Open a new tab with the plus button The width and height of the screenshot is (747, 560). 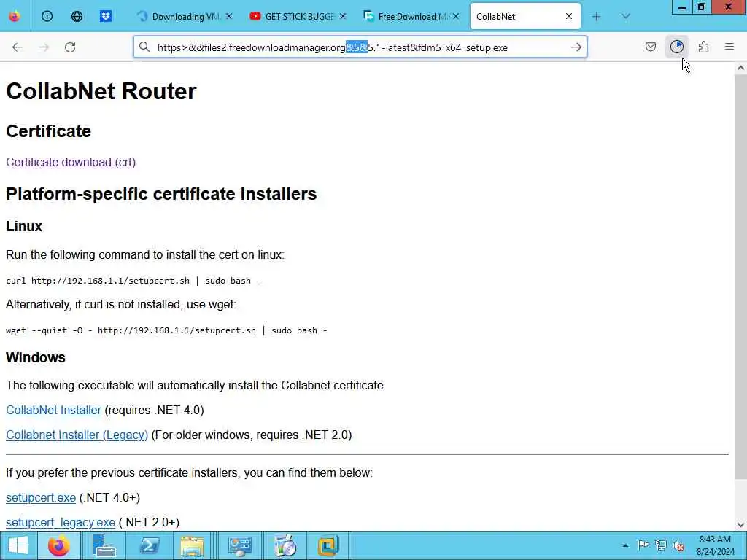pos(597,16)
